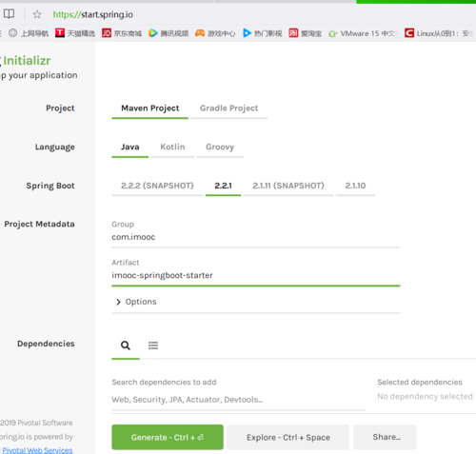Select Spring Boot version 2.1.10
Screen dimensions: 476x454
coord(355,186)
